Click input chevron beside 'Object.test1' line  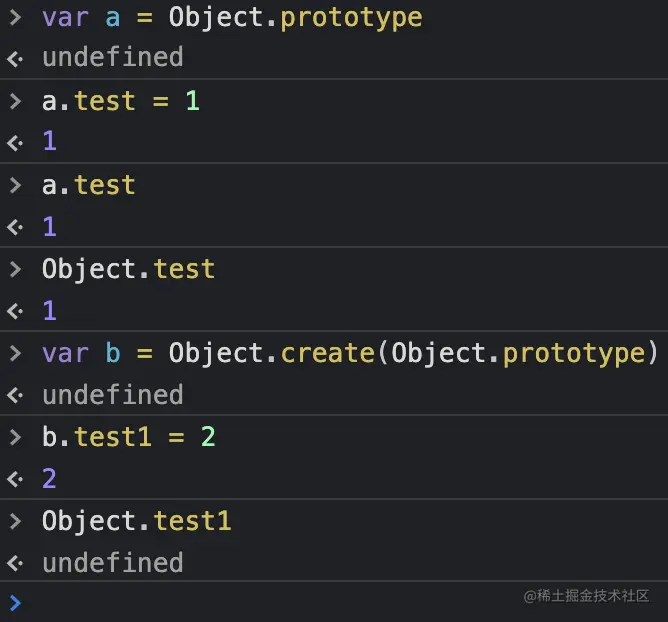(15, 521)
